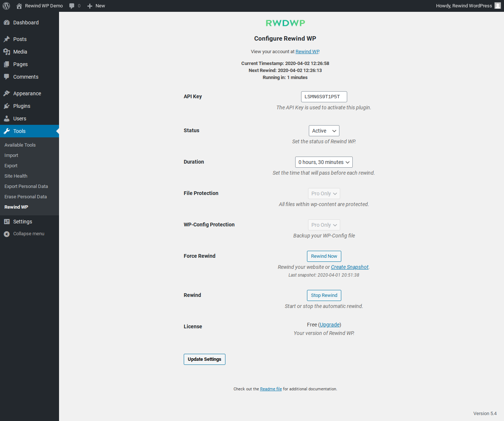Click the Rewind Now button
The image size is (504, 421).
click(324, 256)
